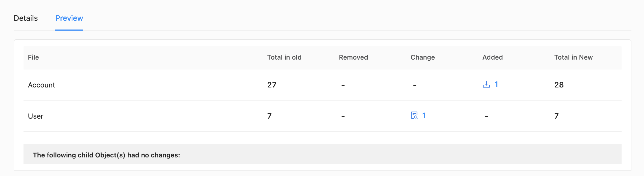Select the User file row name
This screenshot has width=644, height=176.
36,116
